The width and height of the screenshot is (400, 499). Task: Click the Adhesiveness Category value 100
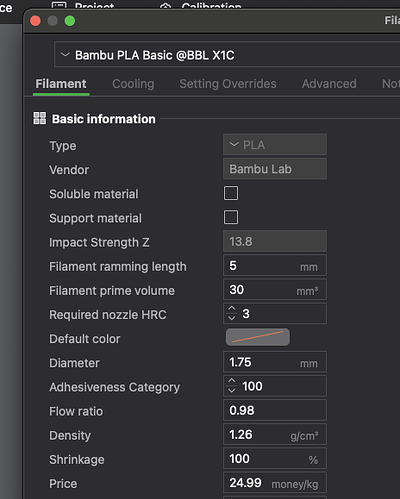pos(252,386)
